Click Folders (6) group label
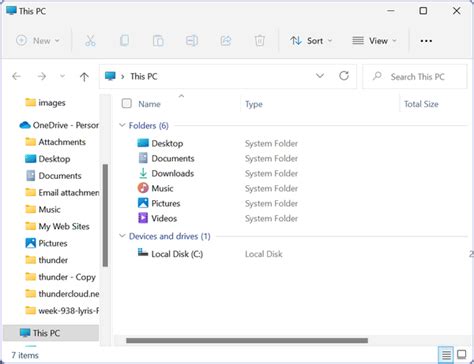Viewport: 474px width, 364px height. (149, 126)
